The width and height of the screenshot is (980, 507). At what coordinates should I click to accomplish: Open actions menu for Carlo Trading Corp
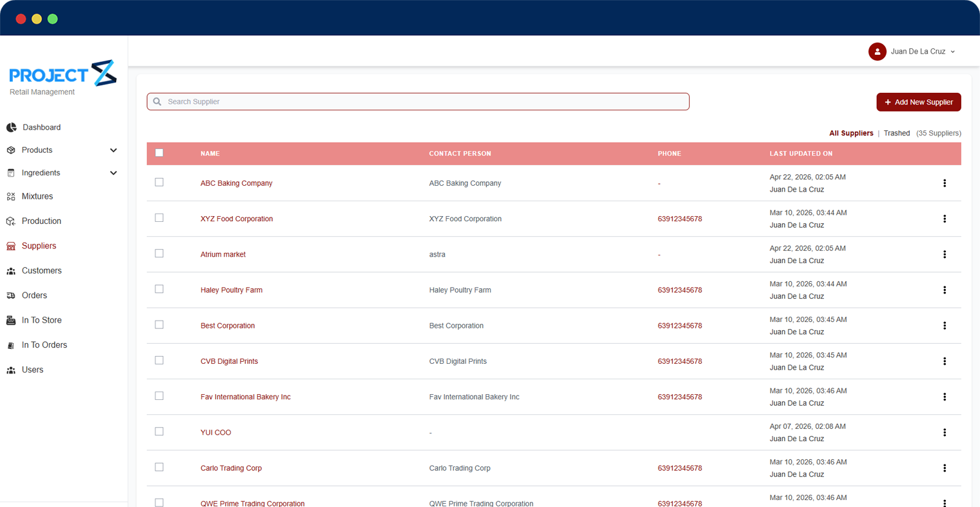pos(945,468)
